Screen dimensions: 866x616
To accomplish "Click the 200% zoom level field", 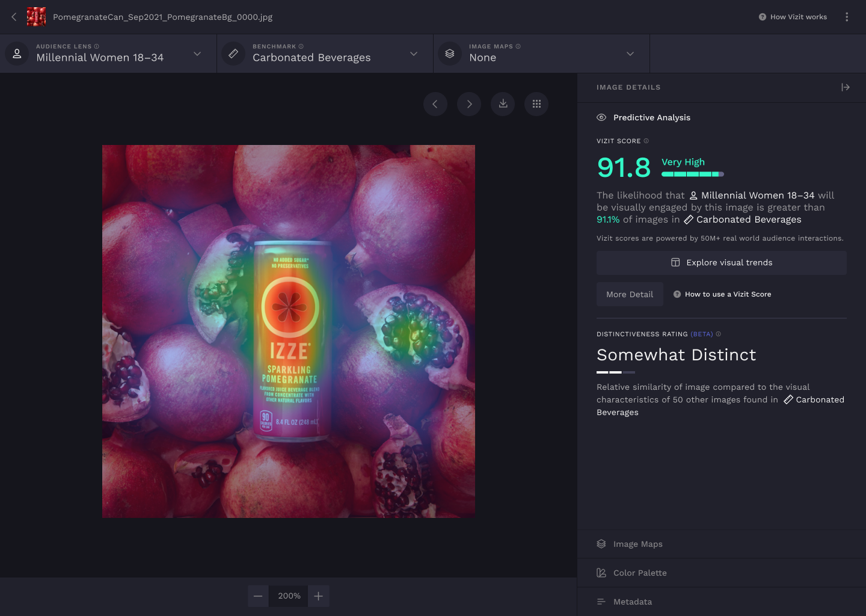I will coord(289,596).
